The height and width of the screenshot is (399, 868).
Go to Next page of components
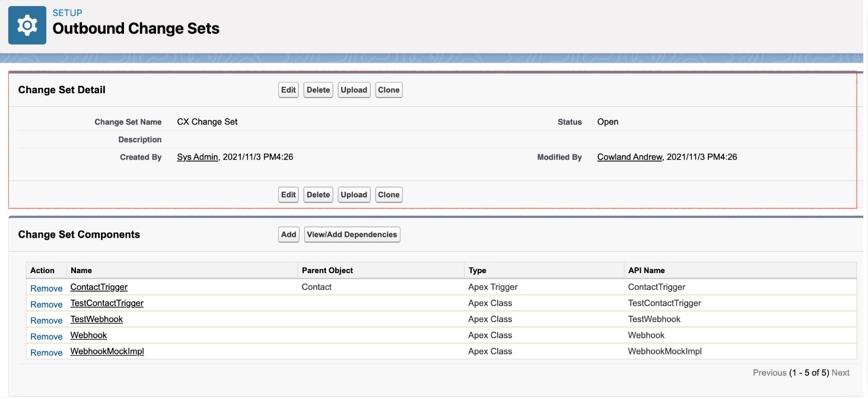tap(840, 373)
